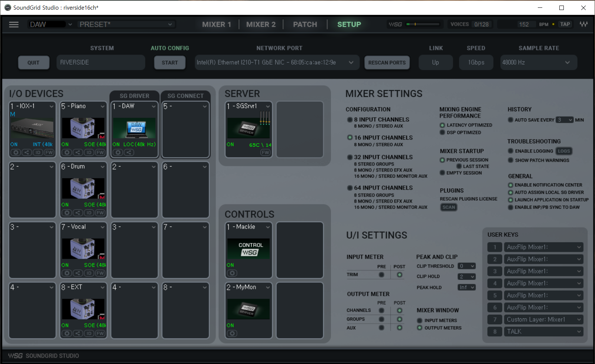Open User Key 8 TALK dropdown
The width and height of the screenshot is (595, 364).
point(543,332)
